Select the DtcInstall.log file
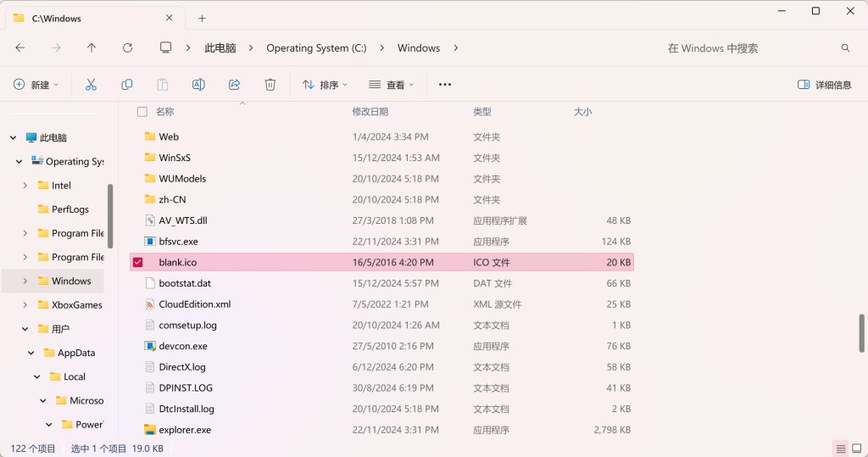The width and height of the screenshot is (868, 457). click(382, 409)
